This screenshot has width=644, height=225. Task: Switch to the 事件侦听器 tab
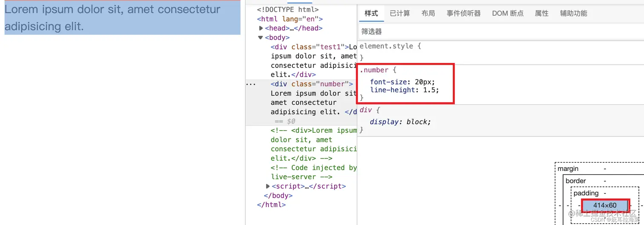pyautogui.click(x=463, y=14)
